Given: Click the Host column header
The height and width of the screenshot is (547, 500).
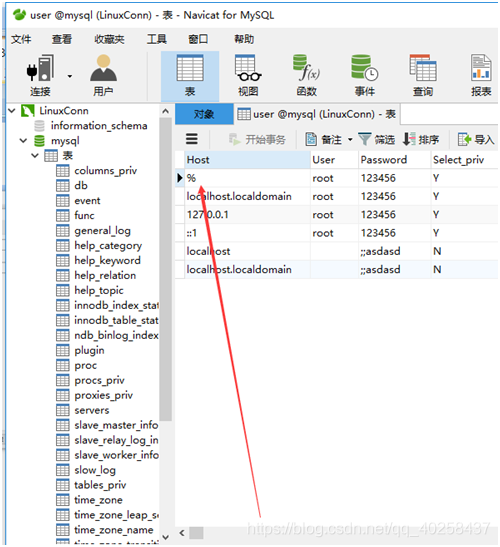Looking at the screenshot, I should [x=247, y=160].
